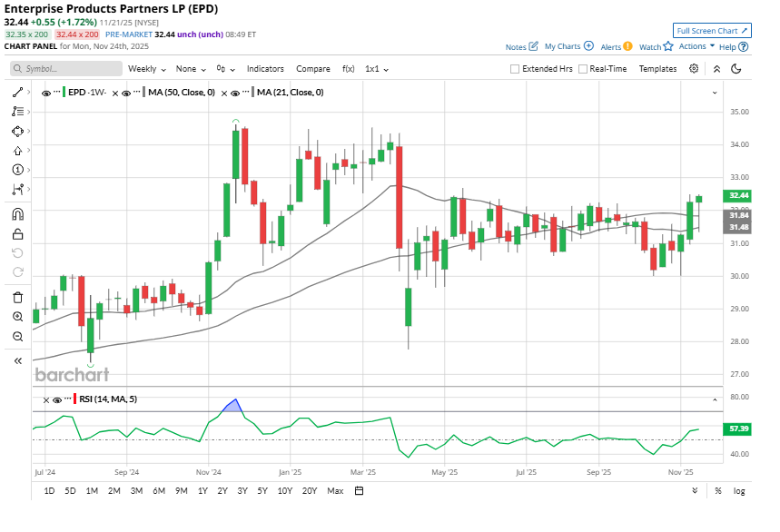Image resolution: width=780 pixels, height=532 pixels.
Task: Open the Actions dropdown menu
Action: (x=696, y=46)
